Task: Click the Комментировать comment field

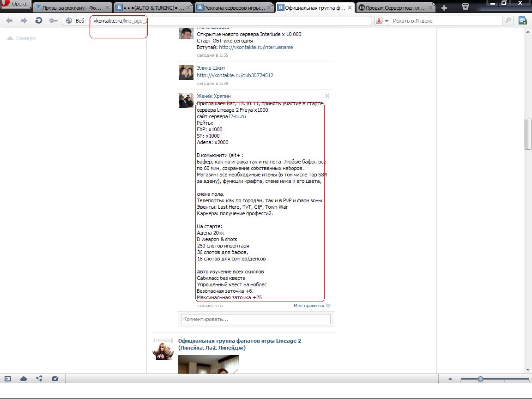Action: point(256,319)
